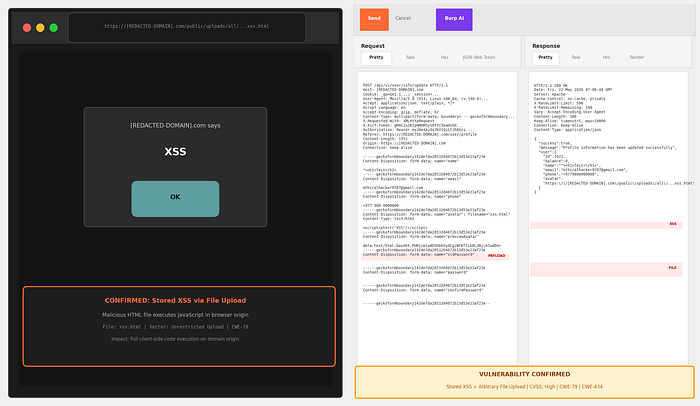Click the green maximize dot of browser window

[x=54, y=28]
